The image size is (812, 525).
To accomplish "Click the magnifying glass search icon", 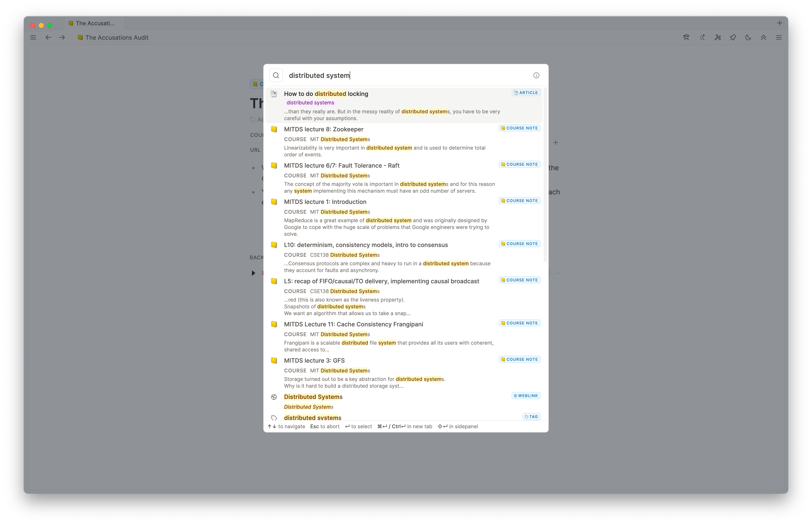I will pos(276,75).
